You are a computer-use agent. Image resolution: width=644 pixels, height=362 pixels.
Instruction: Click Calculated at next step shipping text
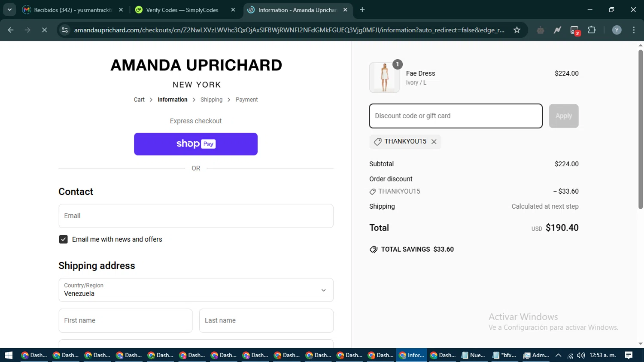tap(545, 207)
